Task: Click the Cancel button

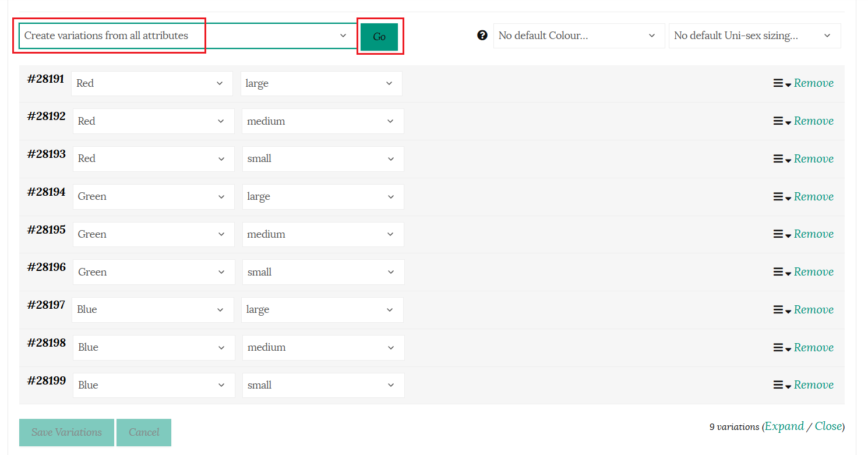Action: [x=144, y=432]
